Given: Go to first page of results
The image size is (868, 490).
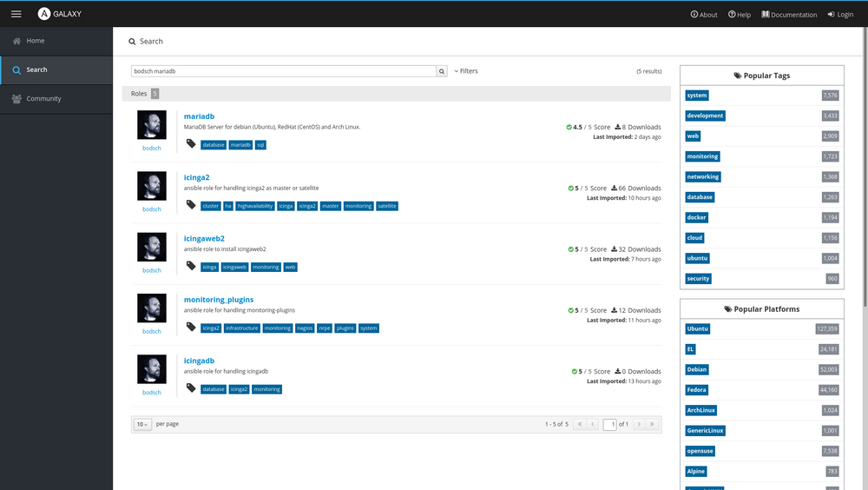Looking at the screenshot, I should (x=580, y=424).
